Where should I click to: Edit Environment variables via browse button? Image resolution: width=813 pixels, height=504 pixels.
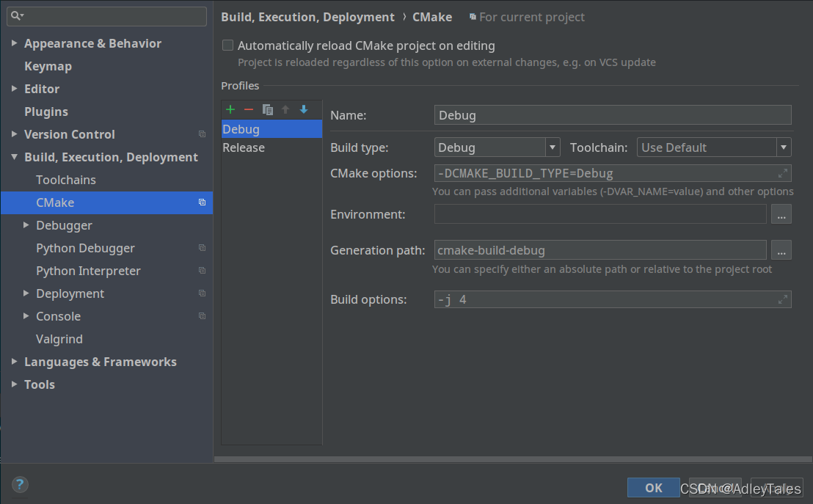pyautogui.click(x=781, y=214)
